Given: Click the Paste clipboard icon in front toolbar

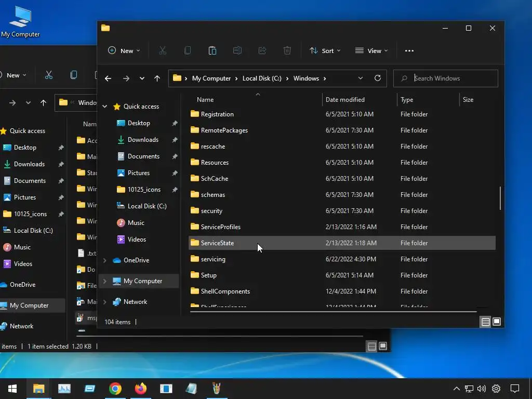Looking at the screenshot, I should 212,50.
